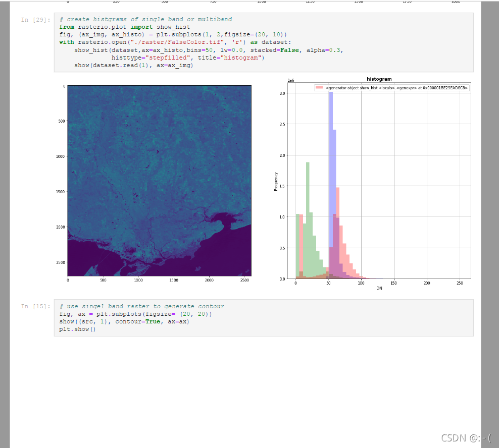Click the 'from rasterio.plot import show_hist' line
499x448 pixels.
click(125, 27)
